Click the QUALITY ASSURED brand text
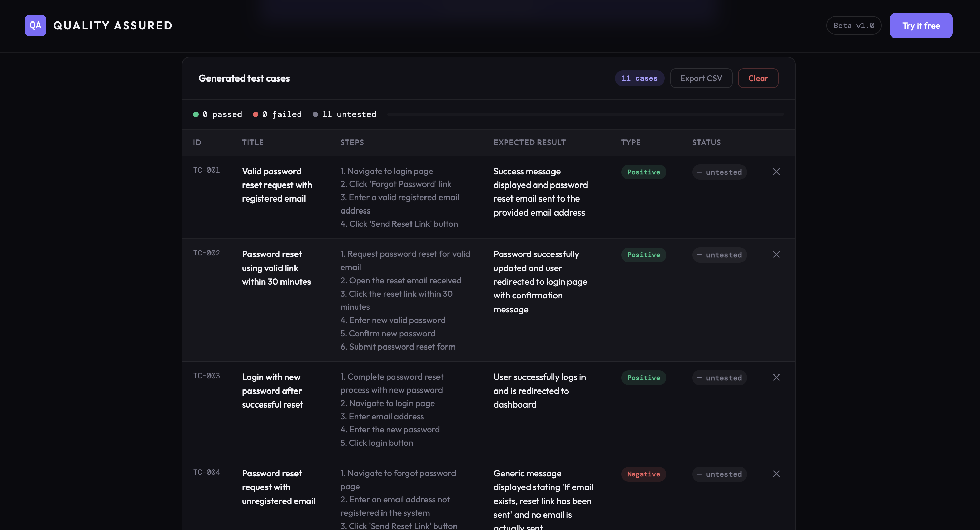980x530 pixels. [113, 26]
